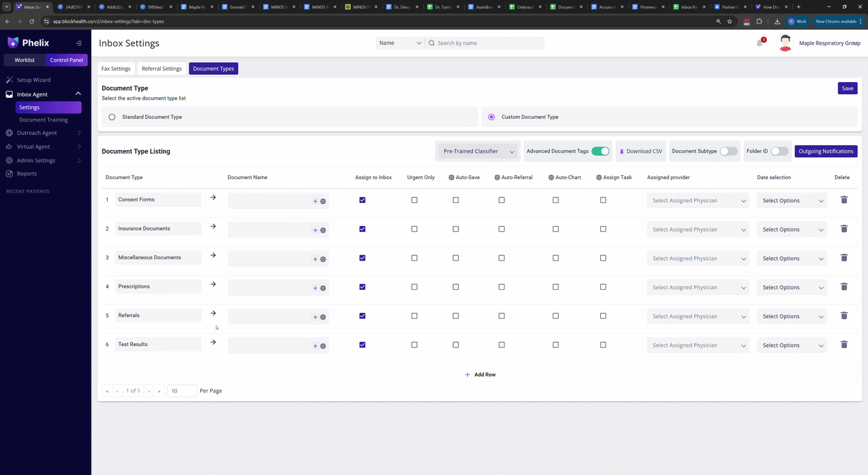
Task: Open Assigned Physician dropdown for Consent Forms
Action: [x=698, y=201]
